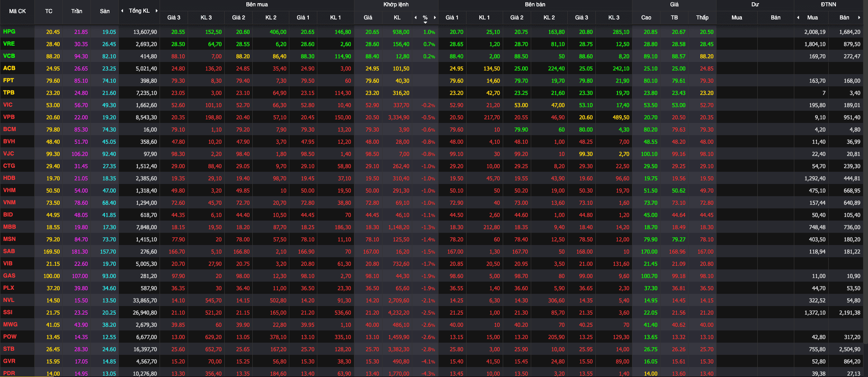
Task: Select the POW ticker symbol
Action: (10, 337)
